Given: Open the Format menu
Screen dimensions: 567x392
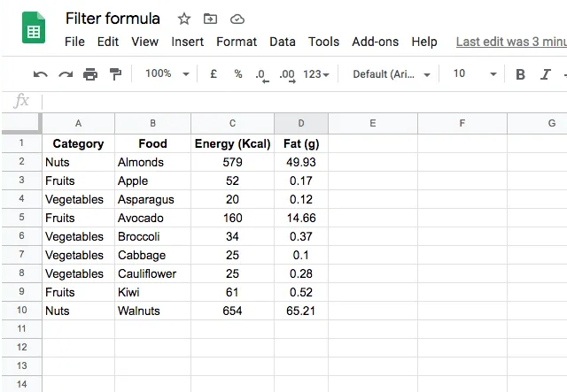Looking at the screenshot, I should click(x=237, y=42).
